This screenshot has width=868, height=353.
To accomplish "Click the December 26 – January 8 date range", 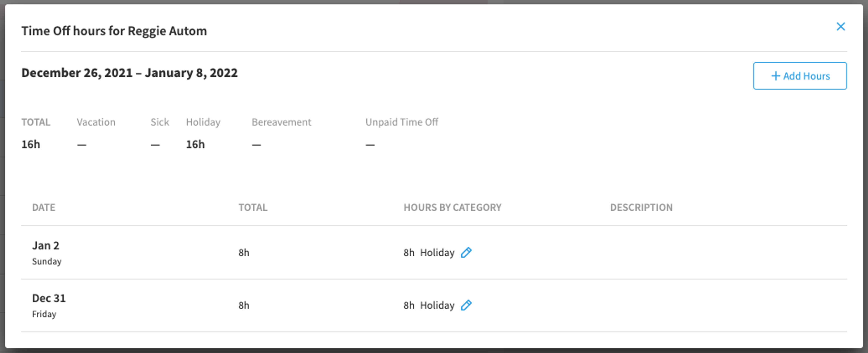I will 129,73.
